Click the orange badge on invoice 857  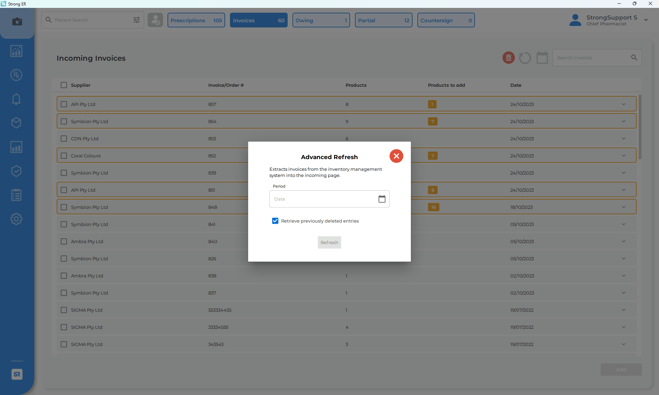point(432,104)
